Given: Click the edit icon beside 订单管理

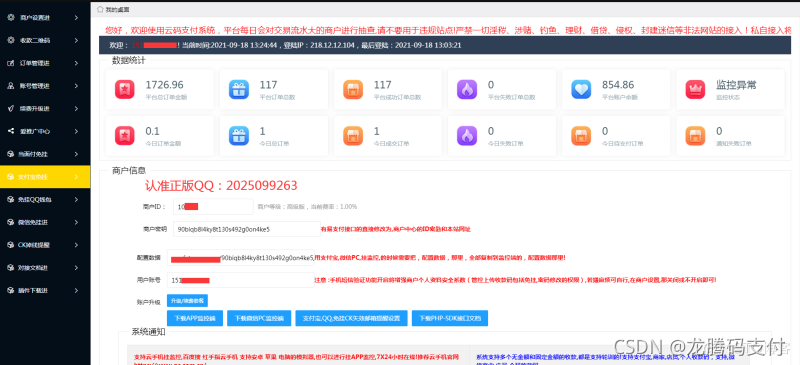Looking at the screenshot, I should click(x=11, y=63).
